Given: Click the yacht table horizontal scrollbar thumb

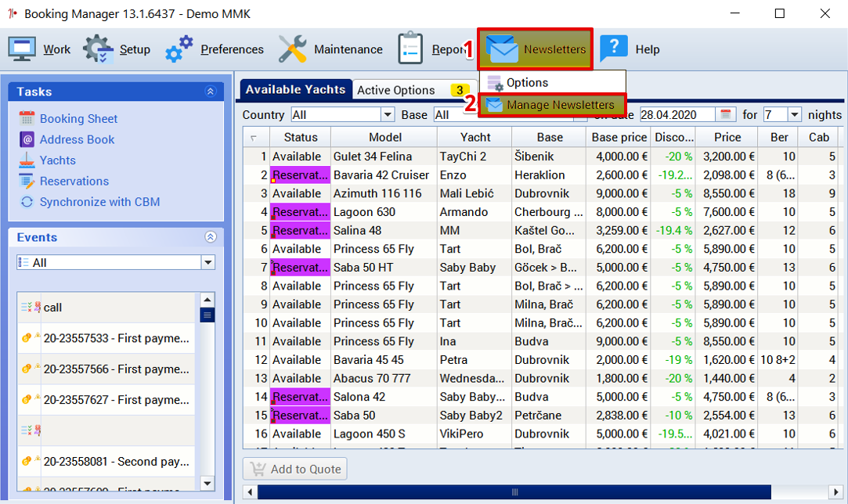Looking at the screenshot, I should pyautogui.click(x=514, y=492).
